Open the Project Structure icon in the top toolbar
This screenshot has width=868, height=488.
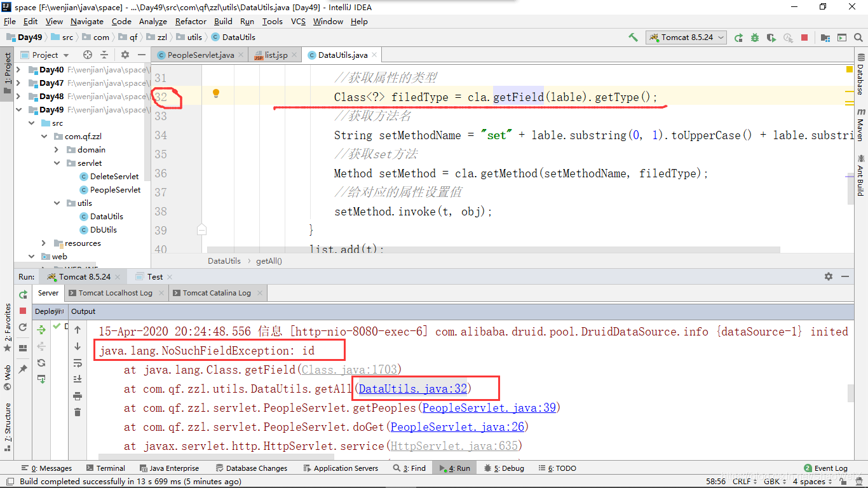coord(825,37)
